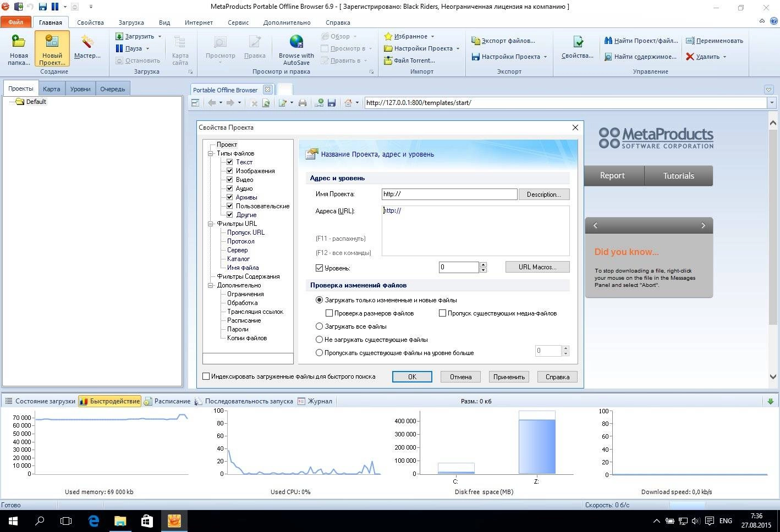Click add-to-project icon in browser toolbar

click(x=319, y=103)
